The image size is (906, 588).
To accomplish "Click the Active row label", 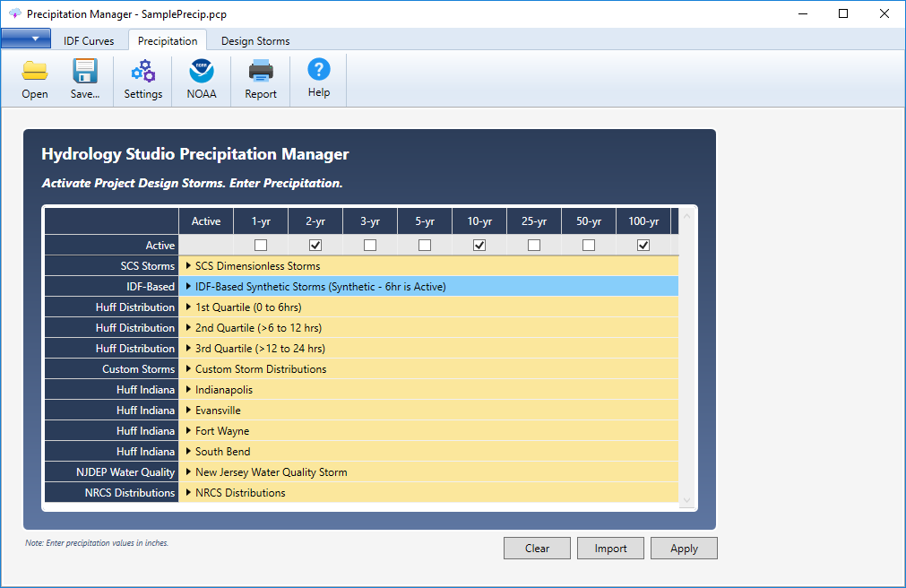I will [111, 245].
